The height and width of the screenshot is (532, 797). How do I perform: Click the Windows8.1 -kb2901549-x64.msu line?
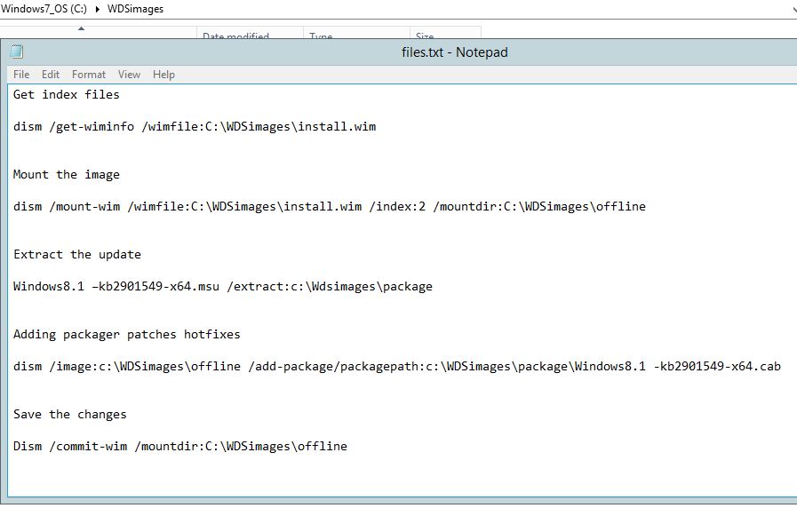point(223,286)
